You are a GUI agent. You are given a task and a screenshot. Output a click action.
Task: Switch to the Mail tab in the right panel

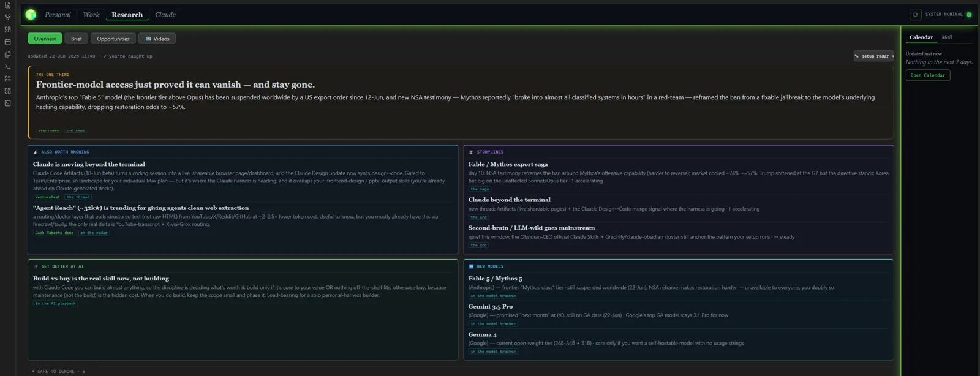[947, 37]
